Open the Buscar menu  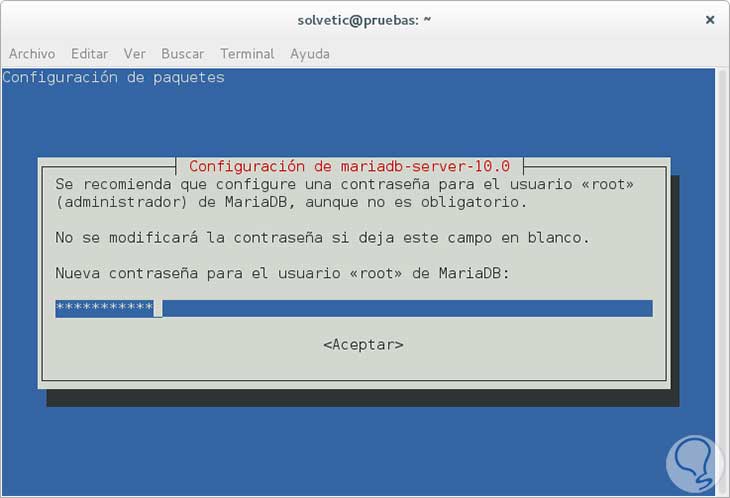click(182, 54)
